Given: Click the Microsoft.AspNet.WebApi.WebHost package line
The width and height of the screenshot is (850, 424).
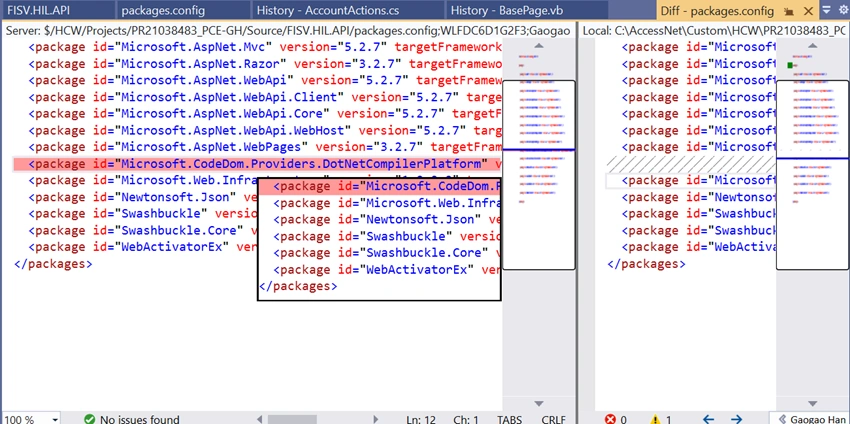Looking at the screenshot, I should pyautogui.click(x=265, y=131).
